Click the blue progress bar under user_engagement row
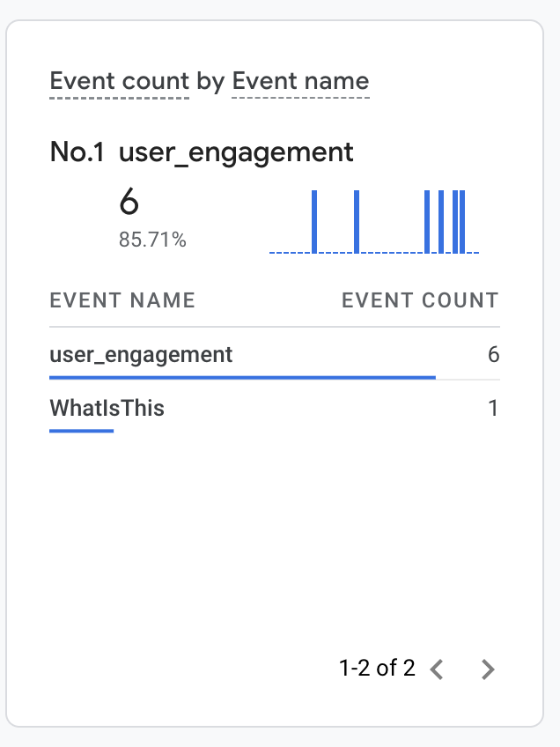This screenshot has height=747, width=560. click(242, 377)
